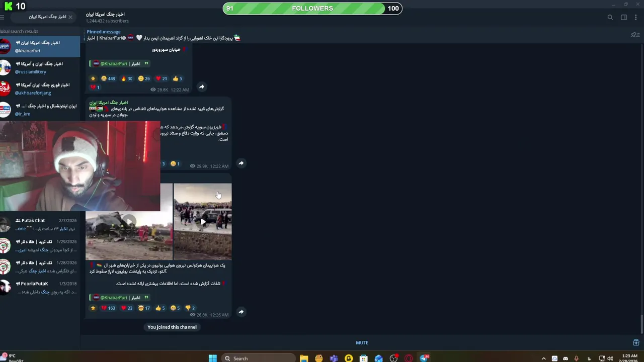This screenshot has height=362, width=644.
Task: Open Telegram taskbar icon with badge
Action: click(424, 358)
